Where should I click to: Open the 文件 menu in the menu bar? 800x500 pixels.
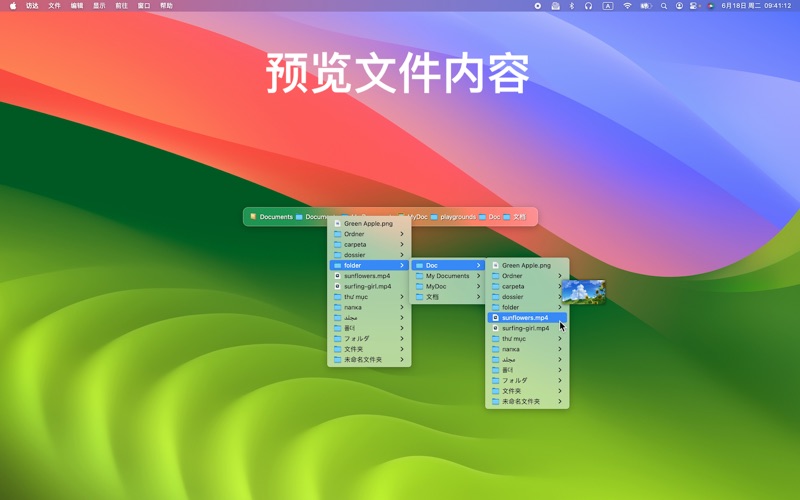click(x=55, y=6)
